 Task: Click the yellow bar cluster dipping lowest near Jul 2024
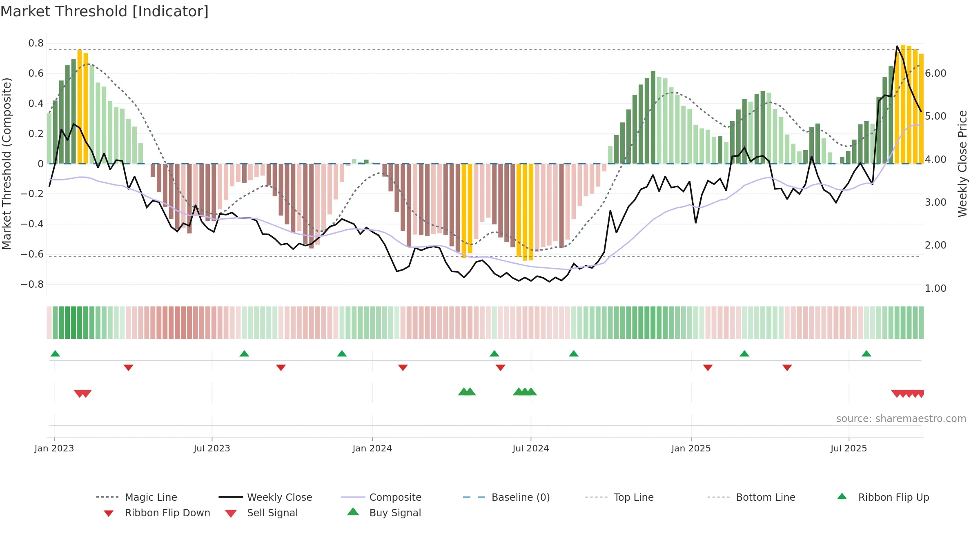(x=525, y=212)
